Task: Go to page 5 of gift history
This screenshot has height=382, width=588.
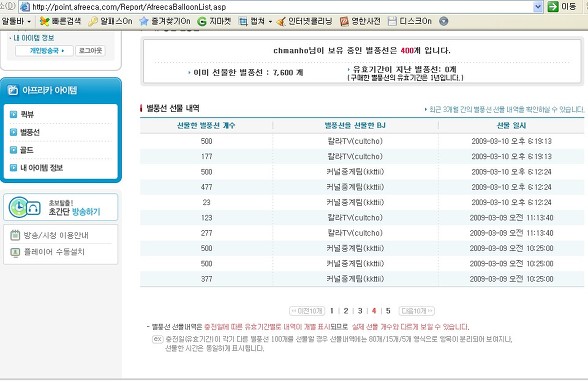Action: [x=388, y=311]
